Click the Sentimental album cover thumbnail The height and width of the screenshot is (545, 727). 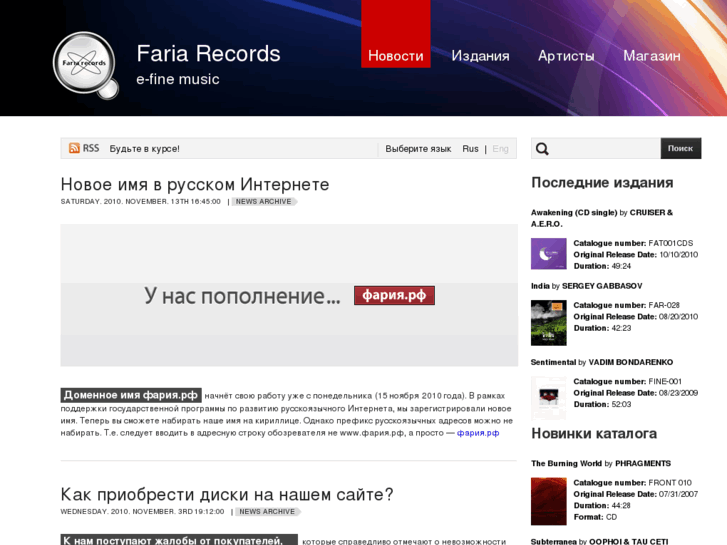[x=548, y=398]
